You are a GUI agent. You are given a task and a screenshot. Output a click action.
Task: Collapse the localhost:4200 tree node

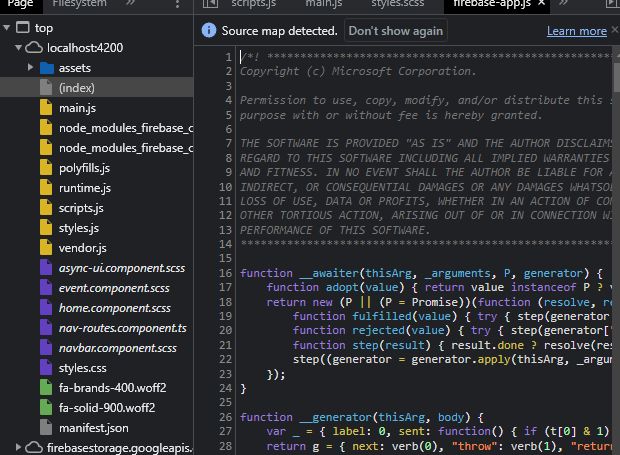click(x=18, y=48)
